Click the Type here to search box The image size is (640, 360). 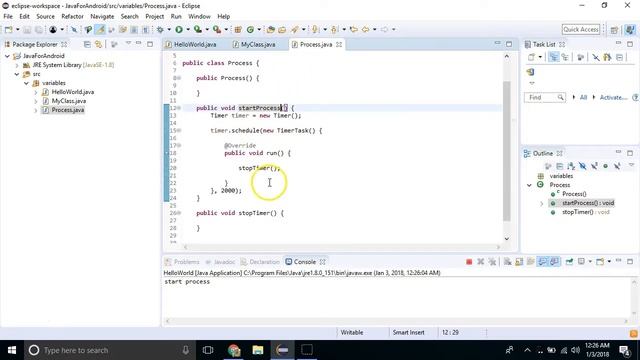[x=109, y=350]
